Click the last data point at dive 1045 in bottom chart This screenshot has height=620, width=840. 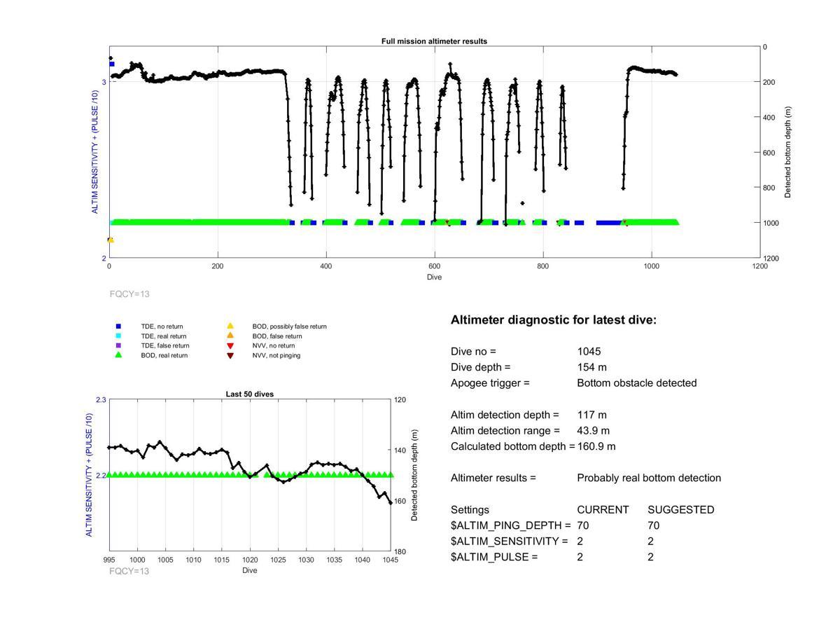pos(390,502)
